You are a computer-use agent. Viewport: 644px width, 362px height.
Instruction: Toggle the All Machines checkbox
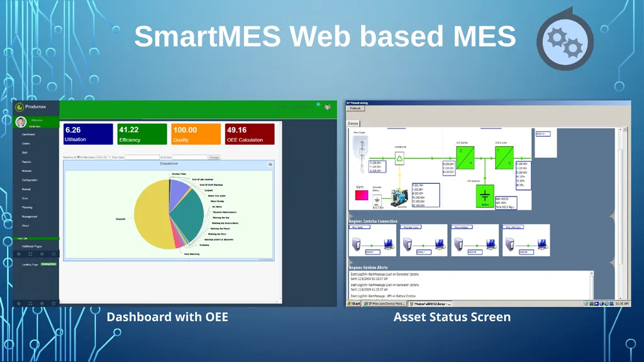(x=79, y=157)
